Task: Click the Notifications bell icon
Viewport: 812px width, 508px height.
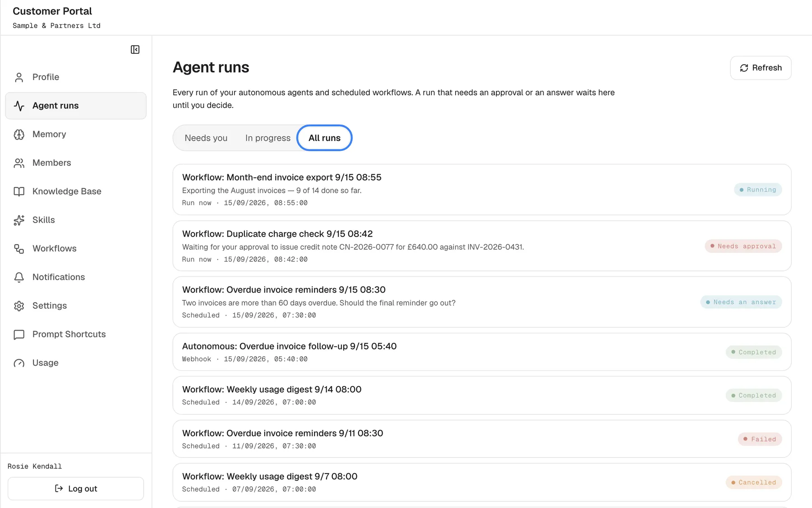Action: tap(19, 277)
